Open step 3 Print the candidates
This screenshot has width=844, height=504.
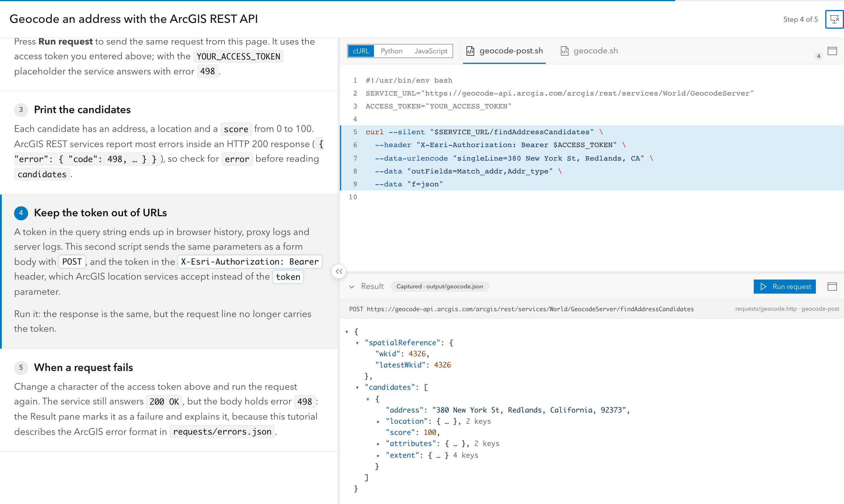coord(82,110)
